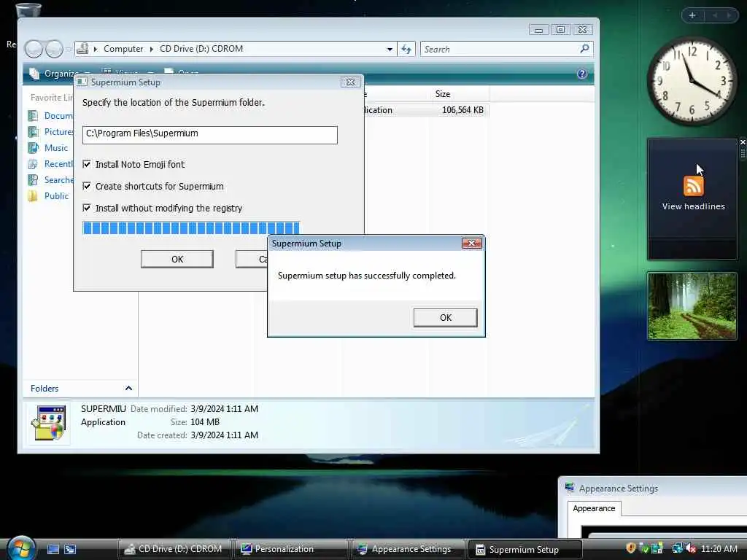Click the Size column header

pos(442,94)
